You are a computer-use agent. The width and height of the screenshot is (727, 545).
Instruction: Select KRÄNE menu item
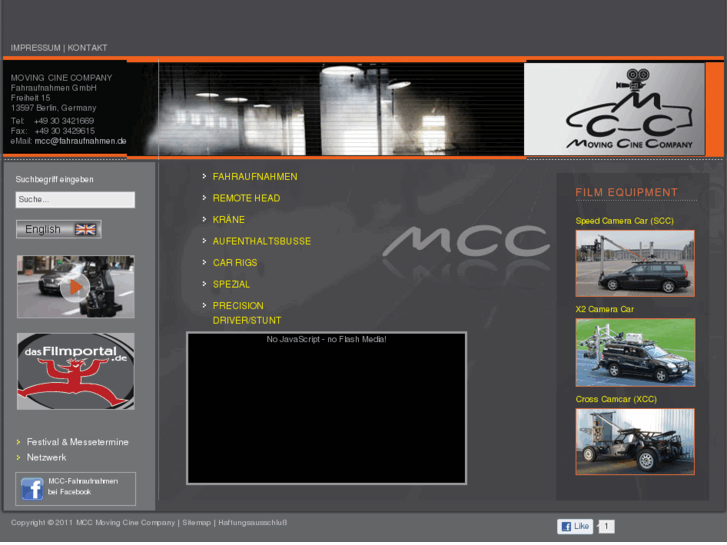[229, 219]
